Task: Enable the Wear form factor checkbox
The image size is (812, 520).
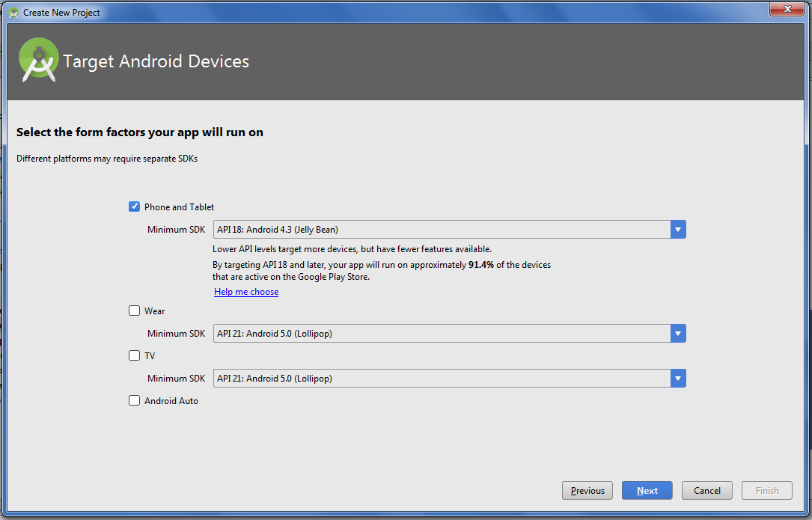Action: (x=135, y=311)
